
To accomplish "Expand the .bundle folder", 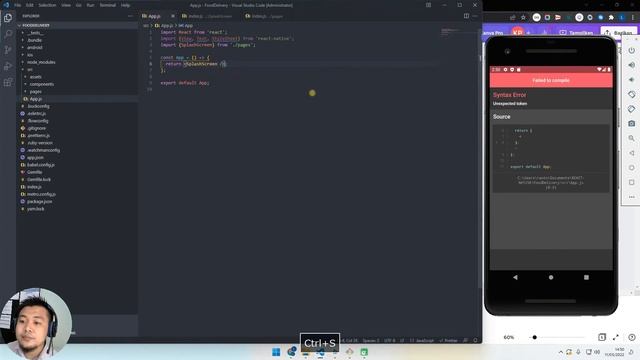I will (x=34, y=40).
